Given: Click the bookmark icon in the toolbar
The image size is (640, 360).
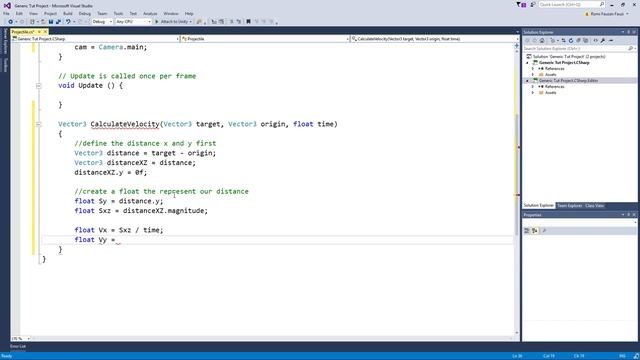Looking at the screenshot, I should 248,22.
